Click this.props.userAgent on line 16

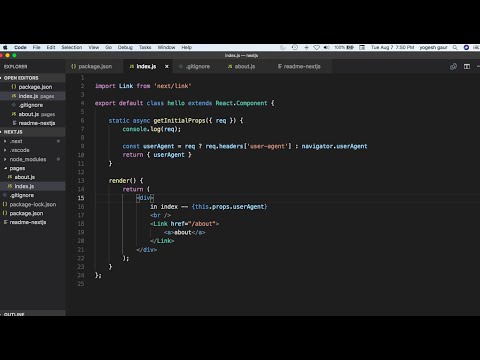[230, 207]
